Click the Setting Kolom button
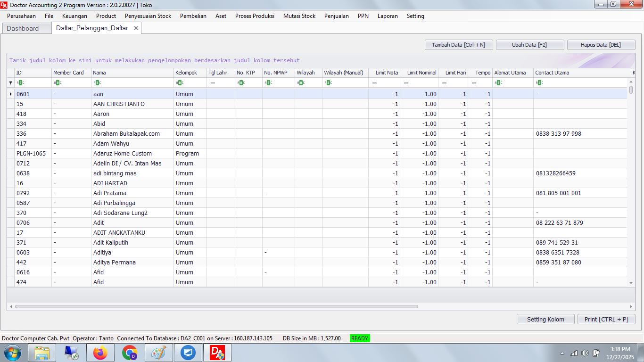The width and height of the screenshot is (644, 362). click(x=545, y=319)
